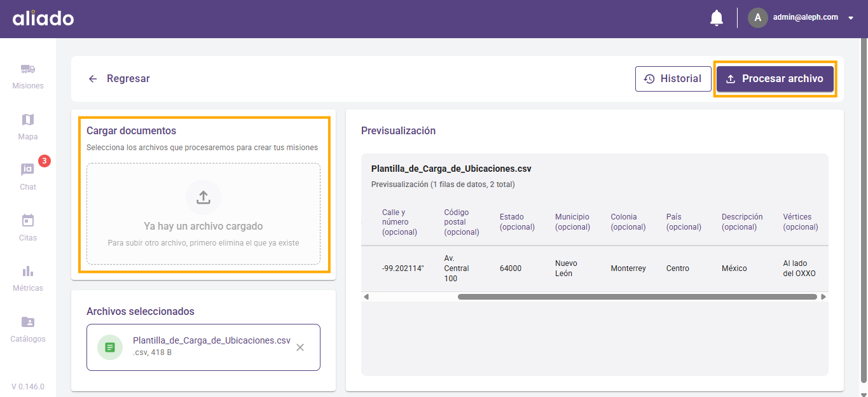Go to Mapa in sidebar

click(28, 120)
